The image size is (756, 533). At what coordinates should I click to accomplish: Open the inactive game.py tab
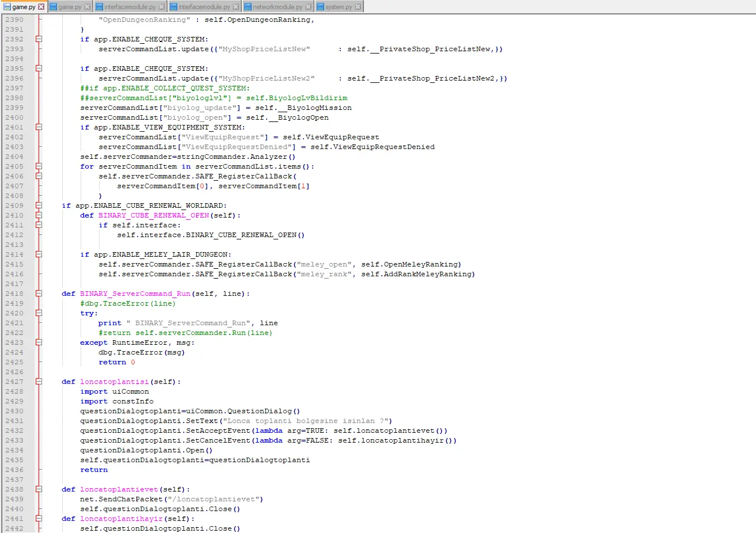tap(70, 7)
